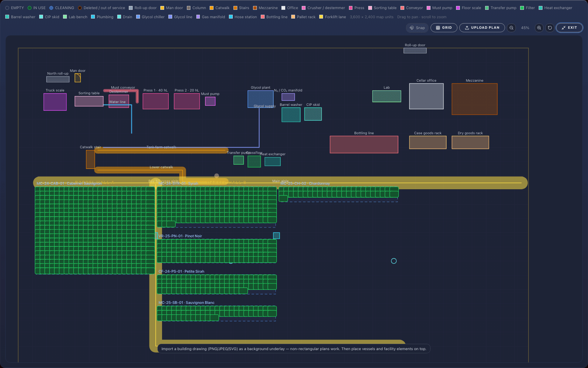Viewport: 588px width, 368px height.
Task: Click the Hose station legend entry
Action: click(243, 17)
